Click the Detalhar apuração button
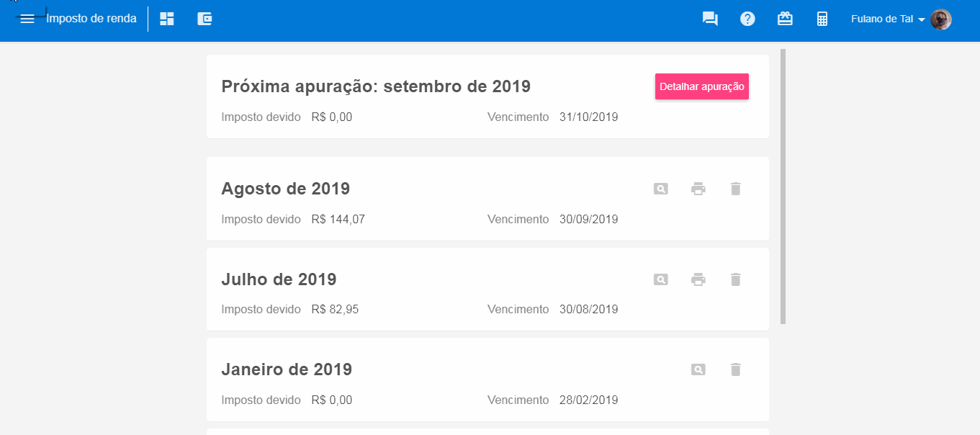 click(702, 86)
